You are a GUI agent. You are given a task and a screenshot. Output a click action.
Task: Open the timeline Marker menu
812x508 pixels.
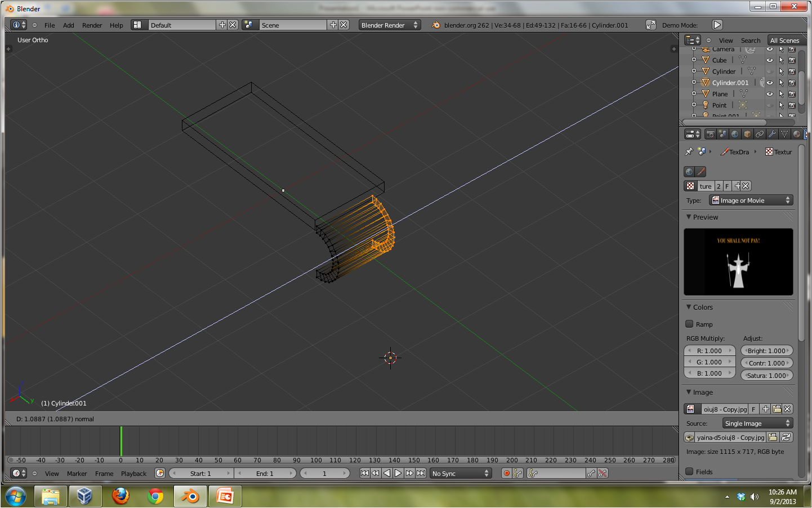click(77, 474)
